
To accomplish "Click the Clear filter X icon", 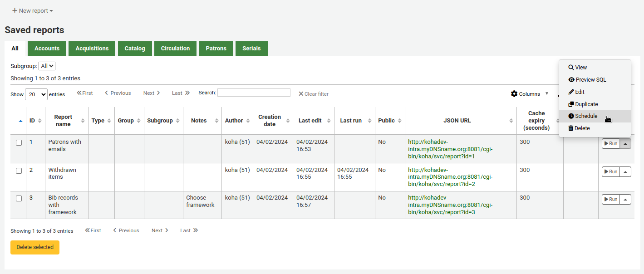I will click(300, 94).
